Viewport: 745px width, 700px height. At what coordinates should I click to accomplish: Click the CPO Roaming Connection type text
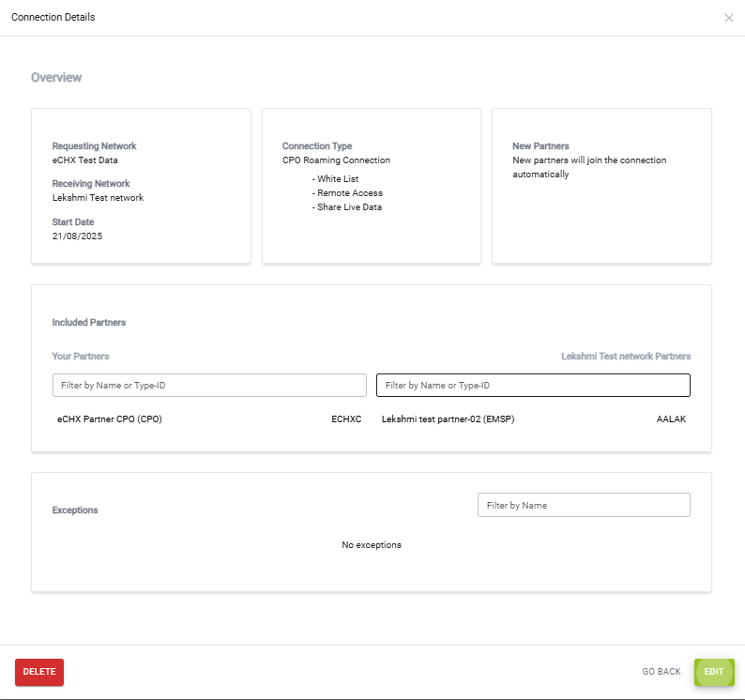click(336, 160)
